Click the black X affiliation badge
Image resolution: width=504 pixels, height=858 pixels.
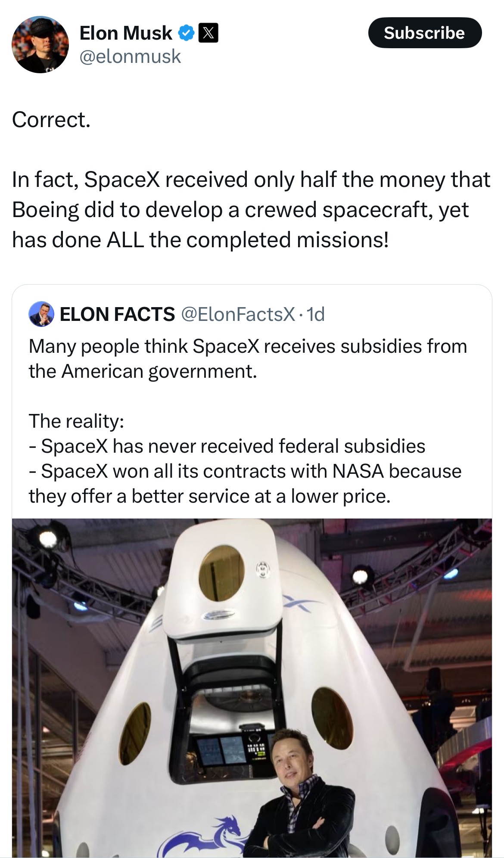coord(208,33)
